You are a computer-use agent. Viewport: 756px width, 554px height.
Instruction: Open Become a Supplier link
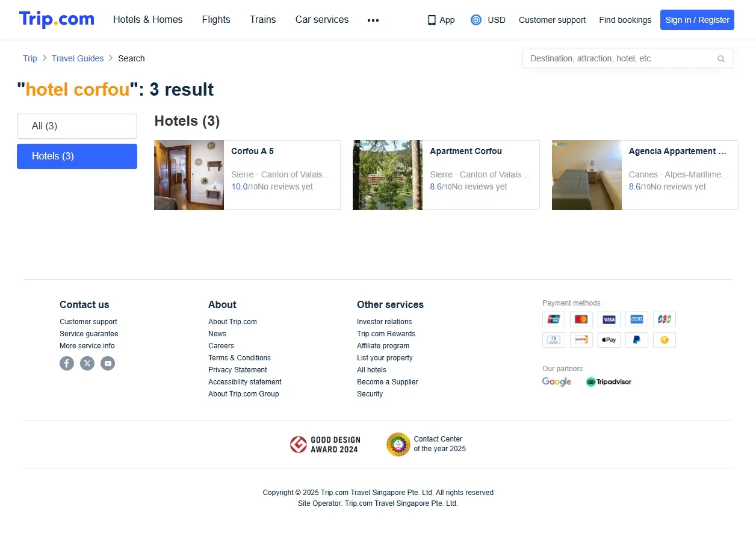[388, 382]
